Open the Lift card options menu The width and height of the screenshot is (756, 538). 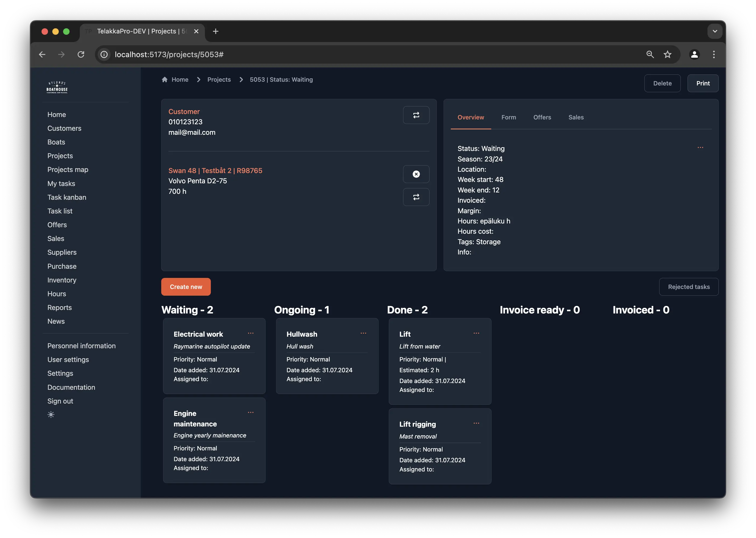tap(476, 333)
